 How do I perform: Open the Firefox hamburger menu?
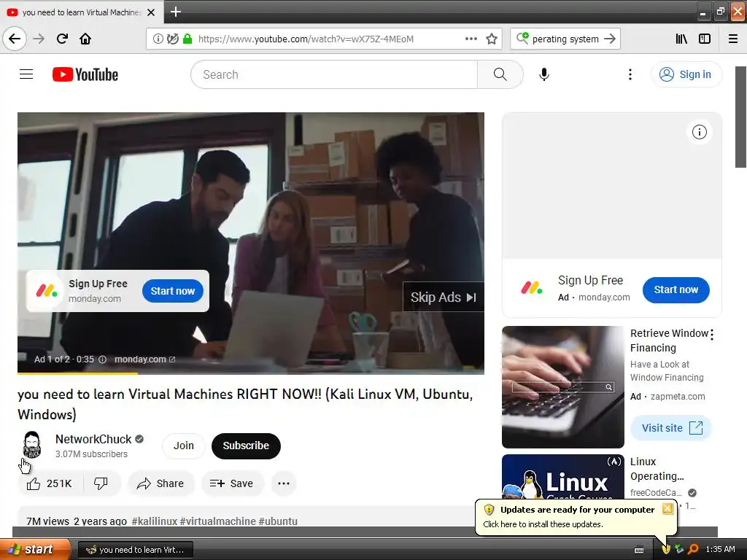coord(733,39)
